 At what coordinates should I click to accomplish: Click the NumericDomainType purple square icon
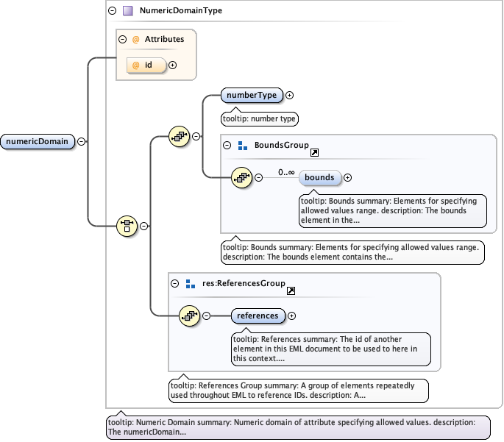(x=128, y=11)
